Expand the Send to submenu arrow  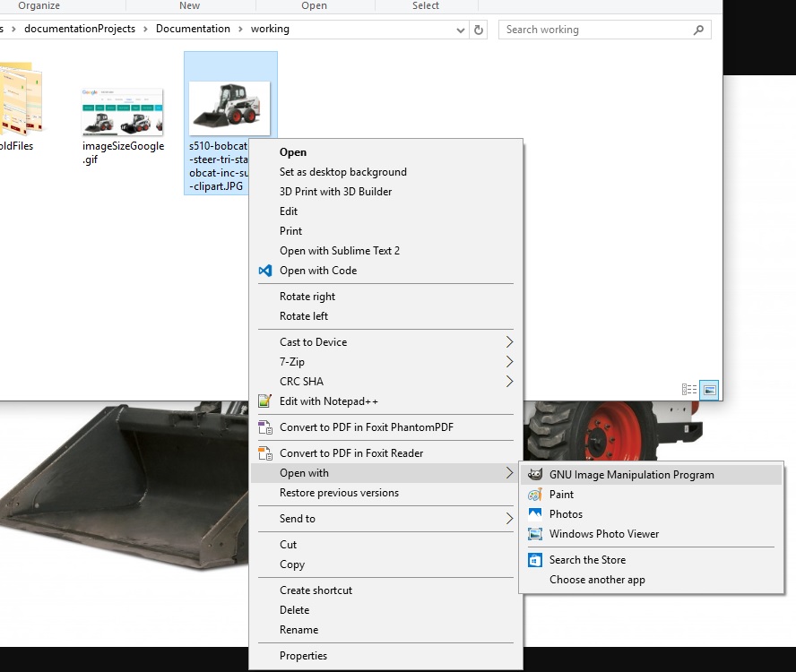click(x=509, y=519)
